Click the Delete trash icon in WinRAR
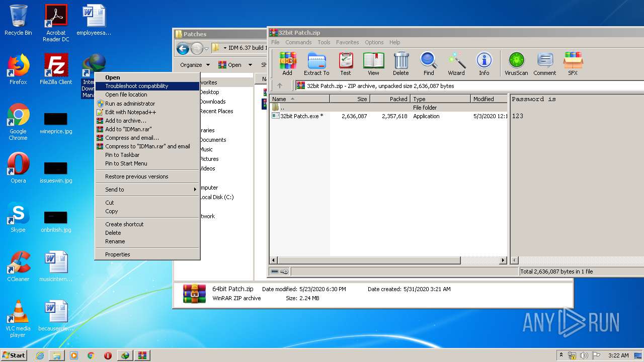Screen dimensions: 644x362 click(401, 63)
